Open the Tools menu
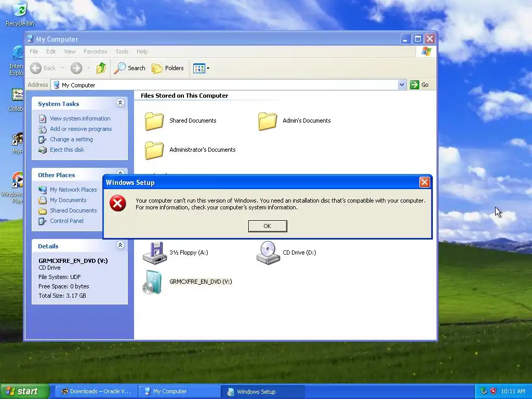 [122, 51]
